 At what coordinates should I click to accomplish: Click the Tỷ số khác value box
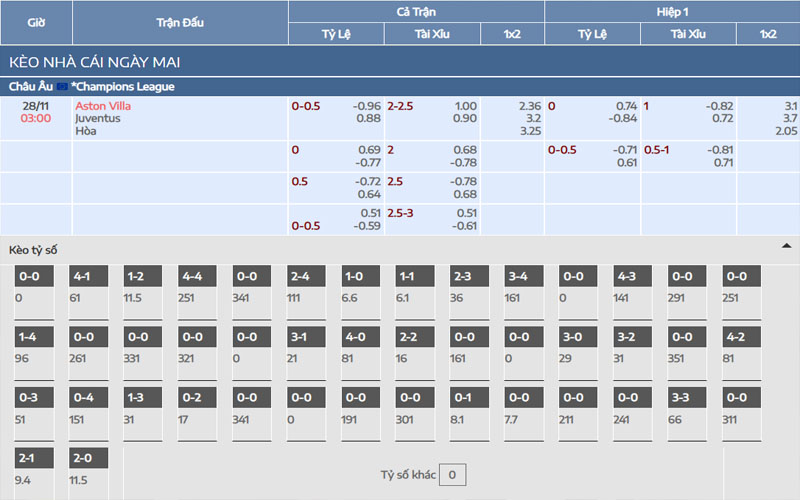[452, 475]
